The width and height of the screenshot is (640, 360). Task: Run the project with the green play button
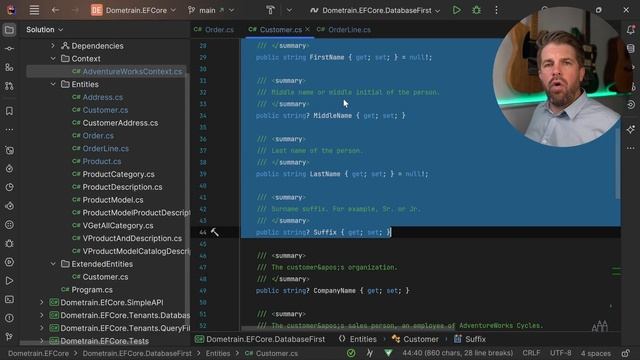click(x=457, y=10)
